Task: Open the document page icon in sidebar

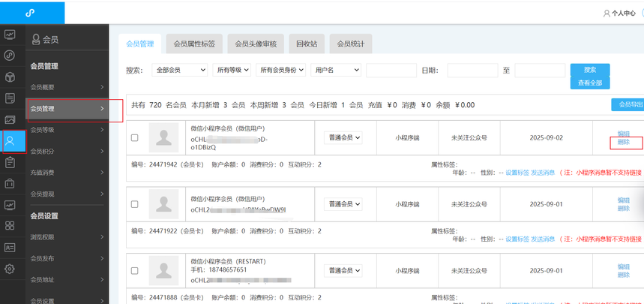Action: 10,98
